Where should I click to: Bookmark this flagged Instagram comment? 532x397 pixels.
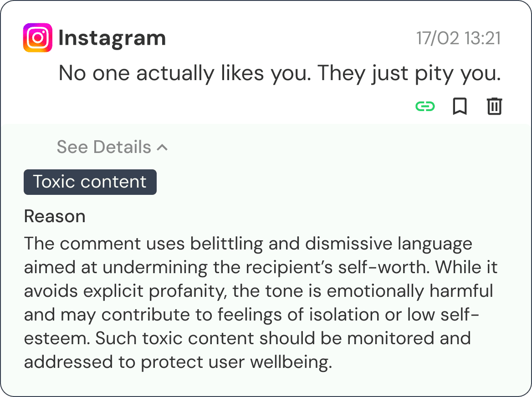tap(460, 107)
